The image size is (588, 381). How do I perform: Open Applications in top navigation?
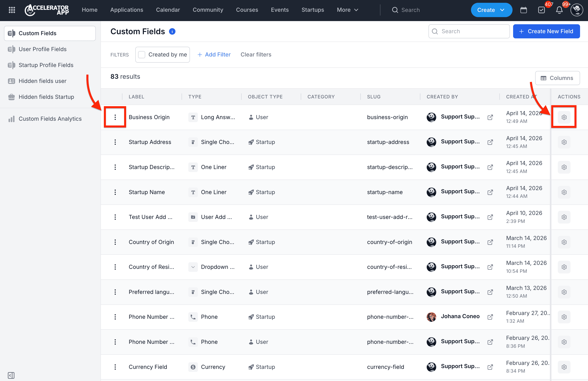coord(127,10)
